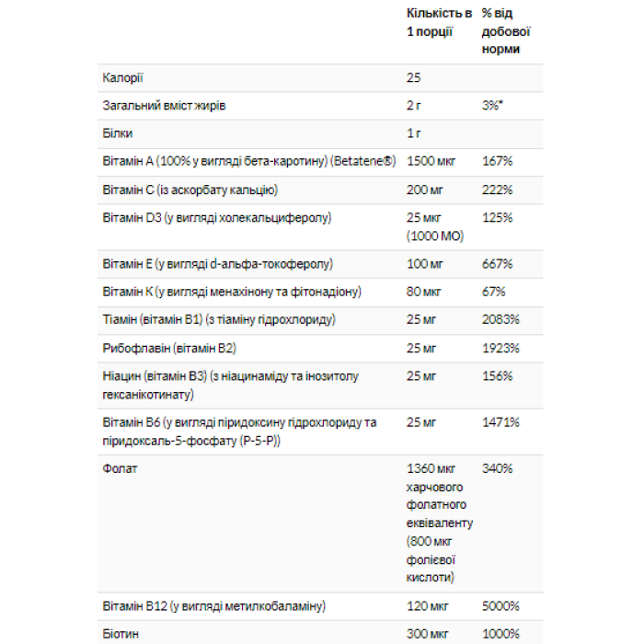Select the Тіамін (вітамін B1) row label

coord(219,320)
